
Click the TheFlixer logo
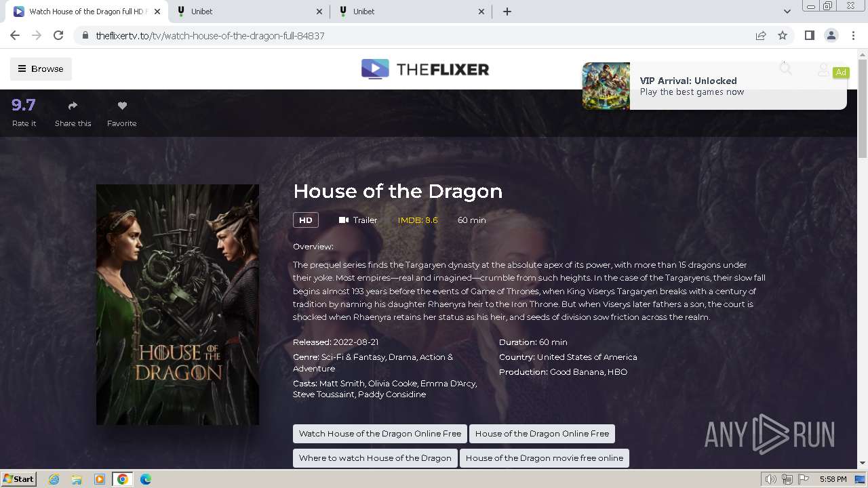pos(425,68)
